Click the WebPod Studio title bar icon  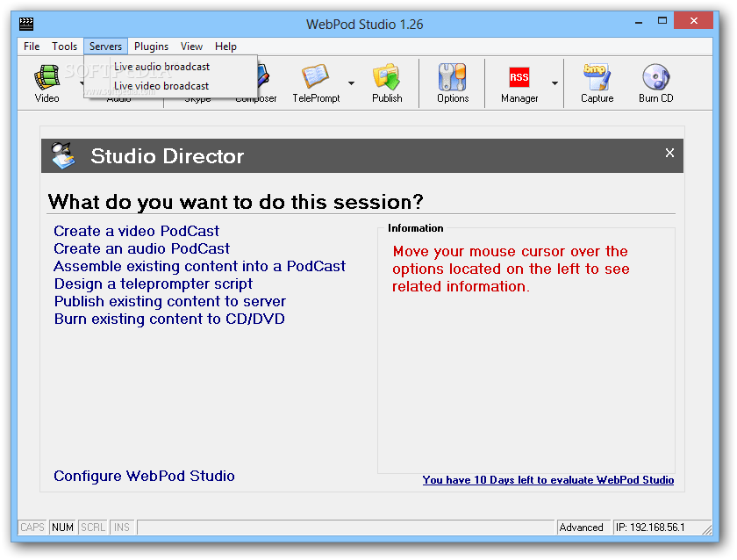coord(26,24)
